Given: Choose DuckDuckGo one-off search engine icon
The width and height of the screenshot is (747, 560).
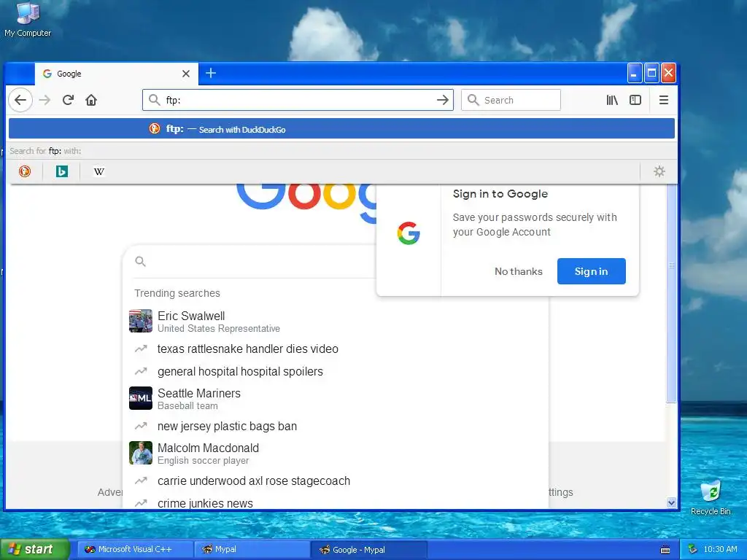Looking at the screenshot, I should tap(25, 171).
